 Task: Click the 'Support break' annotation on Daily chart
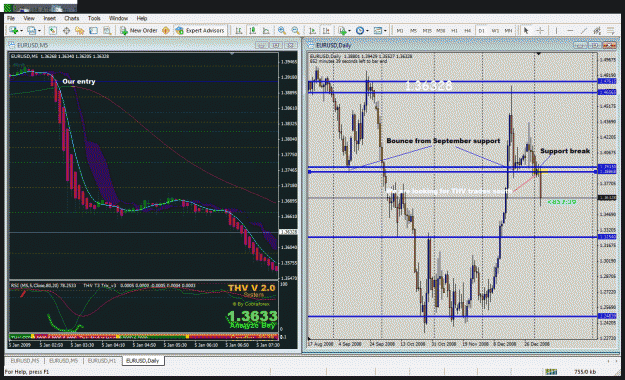click(x=565, y=151)
